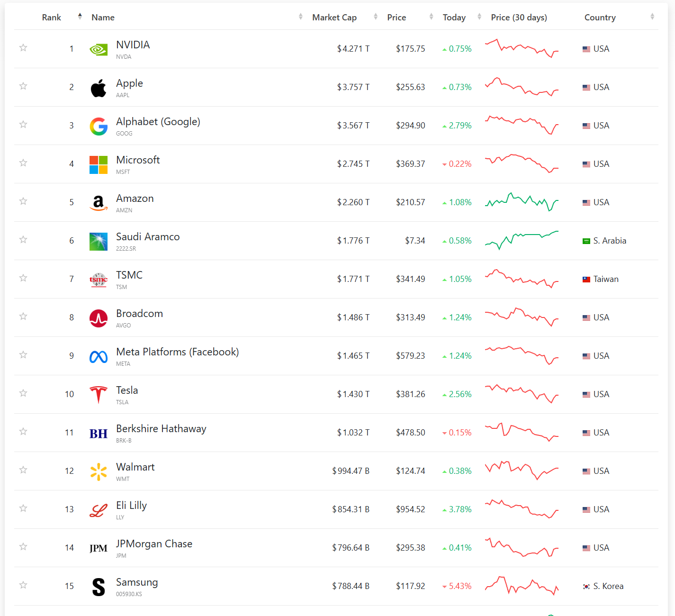Toggle the Samsung favorite star
Viewport: 675px width, 616px height.
[x=23, y=585]
